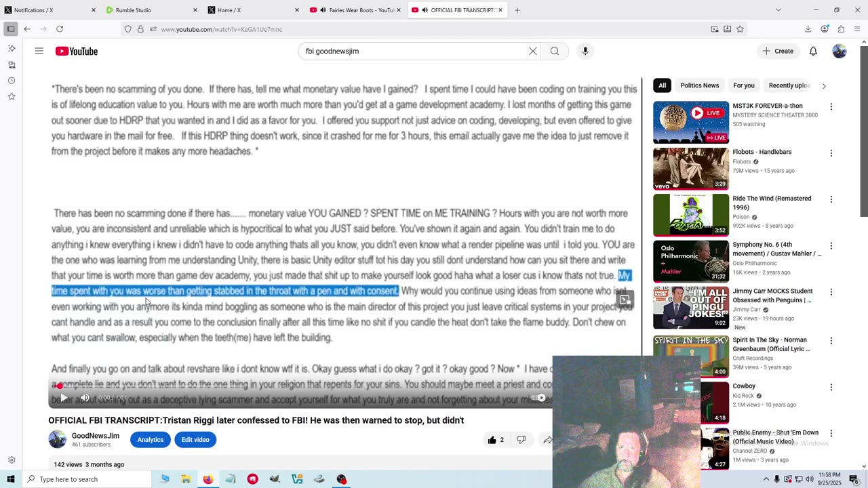Open Firefox sidebar bookmarks star icon
868x488 pixels.
(x=12, y=96)
